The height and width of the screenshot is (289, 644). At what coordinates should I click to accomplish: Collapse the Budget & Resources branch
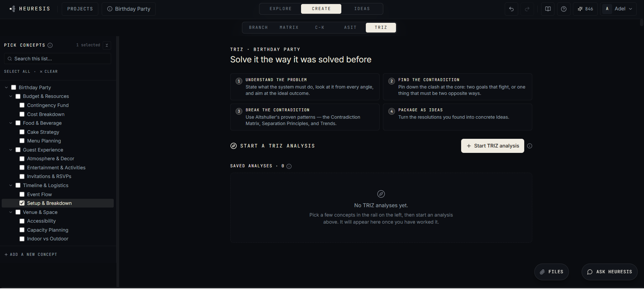[x=11, y=96]
